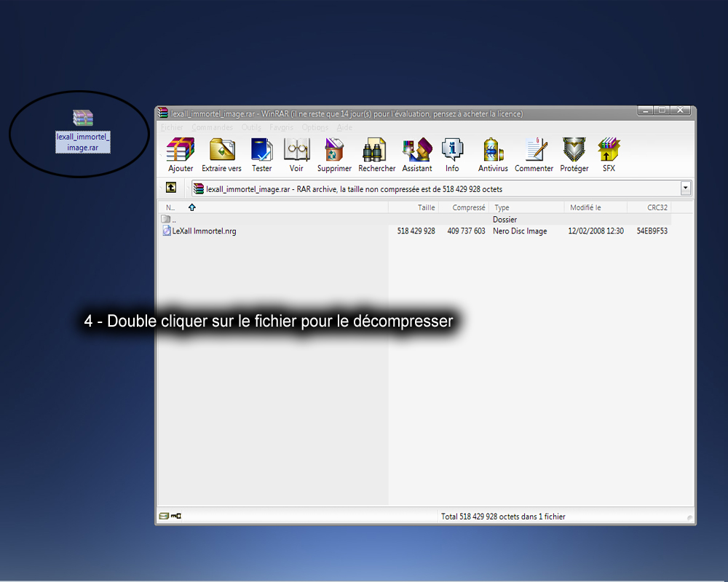Run the Tester archive tool
This screenshot has height=582, width=728.
[262, 155]
